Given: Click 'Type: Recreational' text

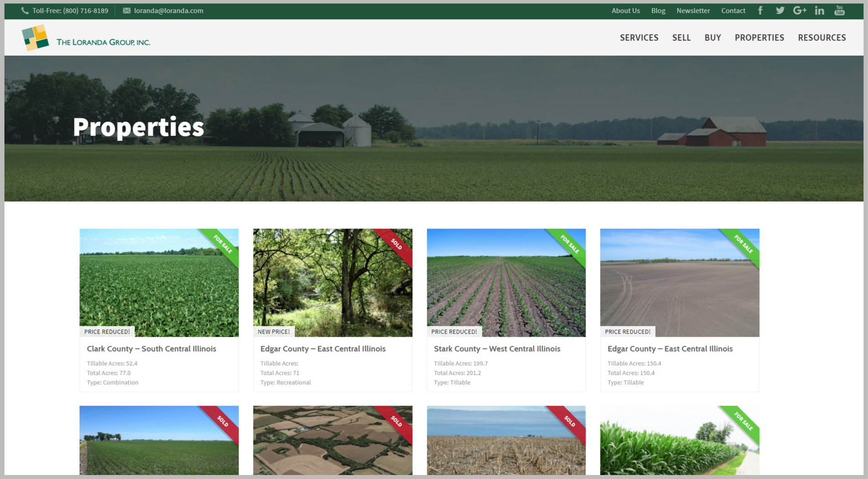Looking at the screenshot, I should 286,382.
